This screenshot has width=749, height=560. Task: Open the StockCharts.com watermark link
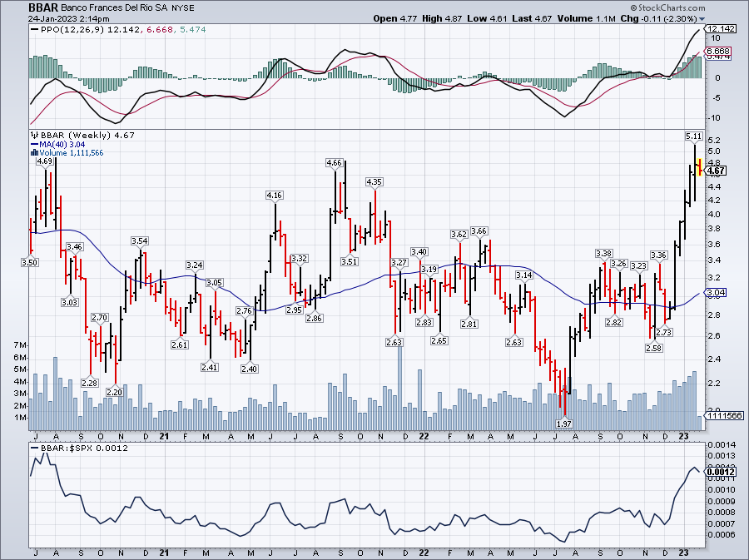coord(673,7)
